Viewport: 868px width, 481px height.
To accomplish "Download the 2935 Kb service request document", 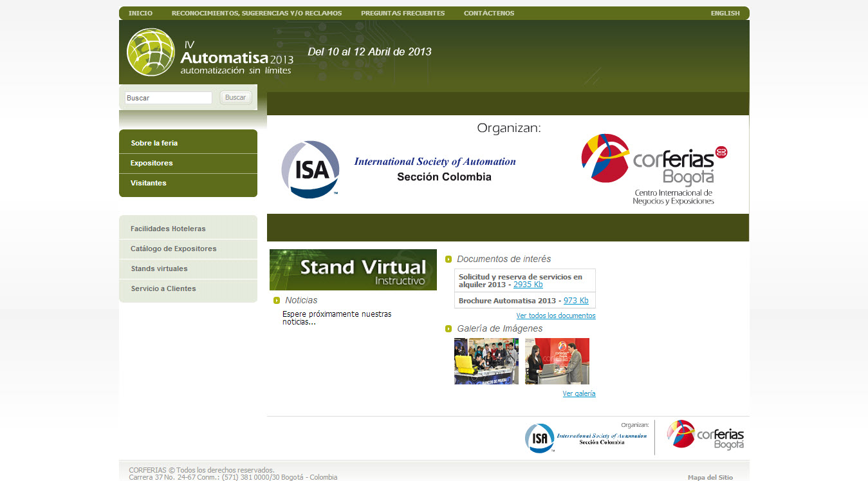I will (x=528, y=285).
